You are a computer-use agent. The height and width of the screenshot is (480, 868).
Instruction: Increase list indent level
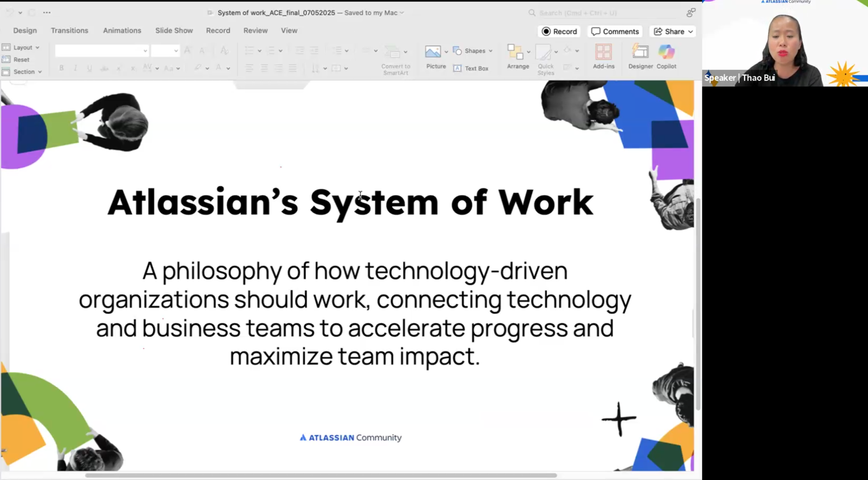(314, 51)
